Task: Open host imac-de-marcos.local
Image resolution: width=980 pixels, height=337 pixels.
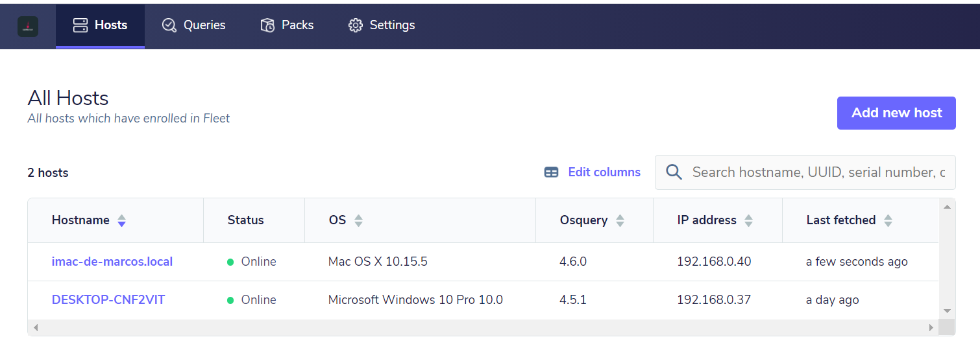Action: [112, 262]
